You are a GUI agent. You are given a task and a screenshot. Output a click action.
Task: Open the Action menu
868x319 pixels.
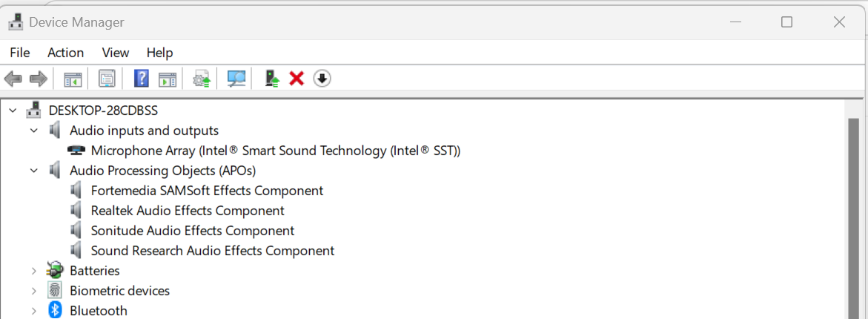pos(65,53)
